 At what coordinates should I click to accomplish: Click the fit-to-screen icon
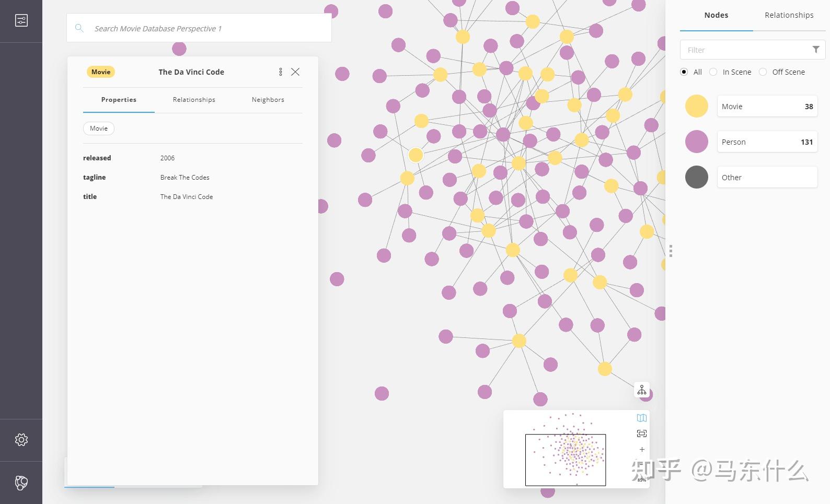coord(642,433)
